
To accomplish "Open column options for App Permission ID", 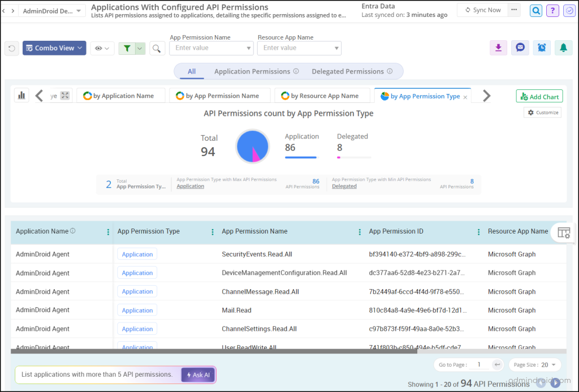I will tap(478, 232).
